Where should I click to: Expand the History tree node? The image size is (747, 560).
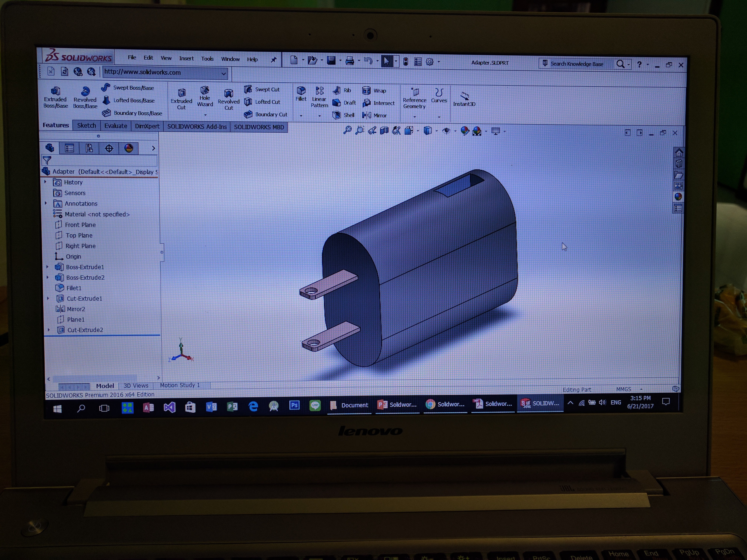pyautogui.click(x=45, y=182)
